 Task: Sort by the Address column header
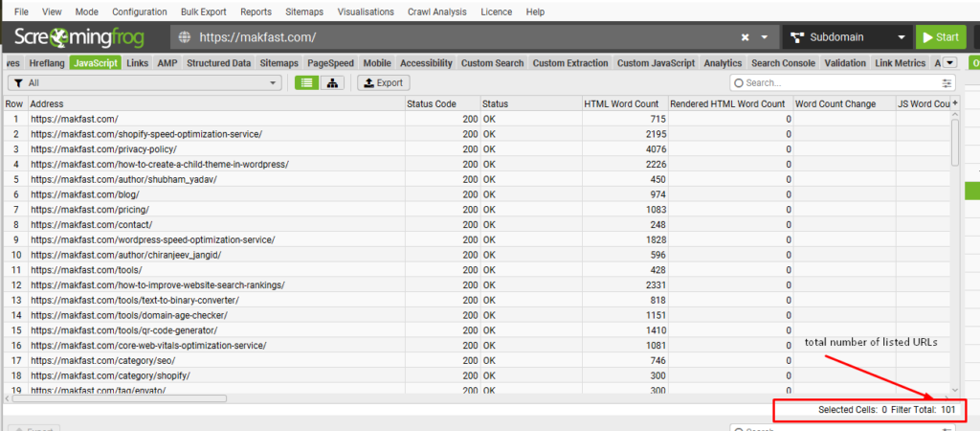click(x=216, y=103)
